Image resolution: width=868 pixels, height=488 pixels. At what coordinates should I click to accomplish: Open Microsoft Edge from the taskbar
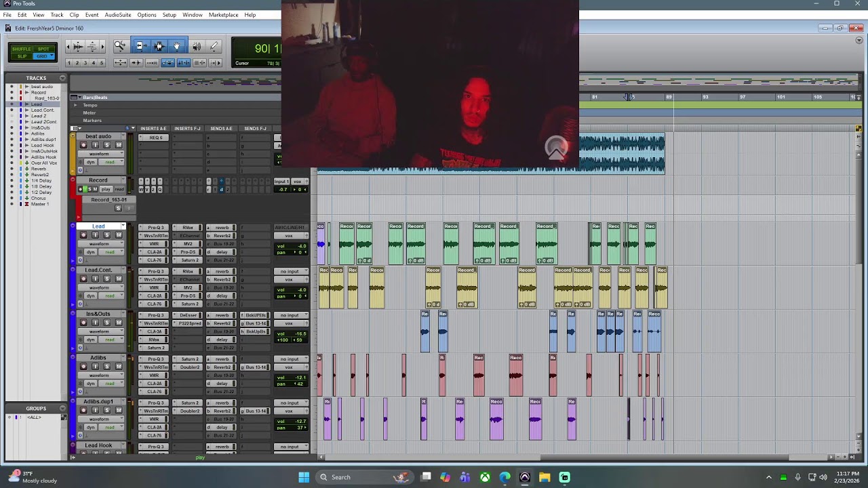coord(505,477)
